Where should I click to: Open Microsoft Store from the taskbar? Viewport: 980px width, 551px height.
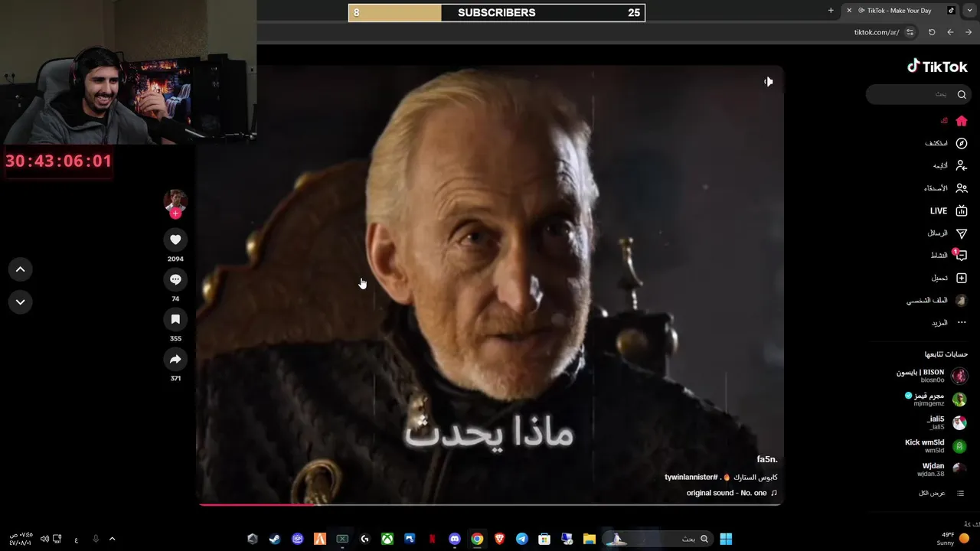[544, 539]
